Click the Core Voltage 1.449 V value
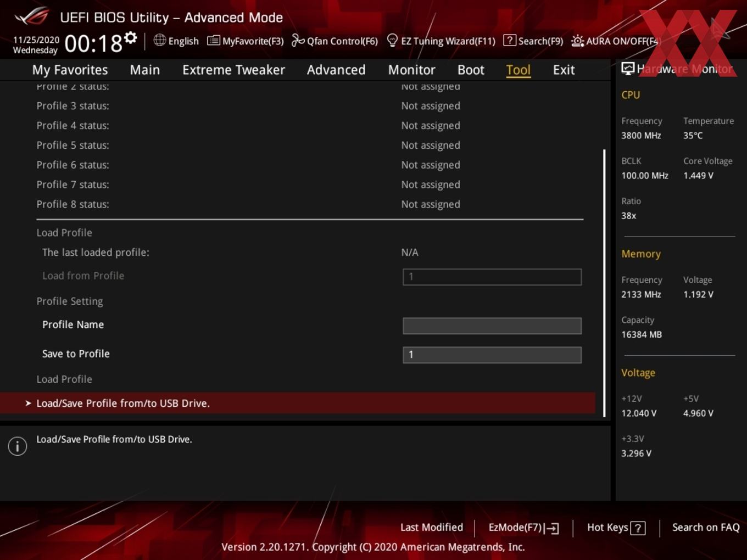The width and height of the screenshot is (747, 560). [x=698, y=176]
